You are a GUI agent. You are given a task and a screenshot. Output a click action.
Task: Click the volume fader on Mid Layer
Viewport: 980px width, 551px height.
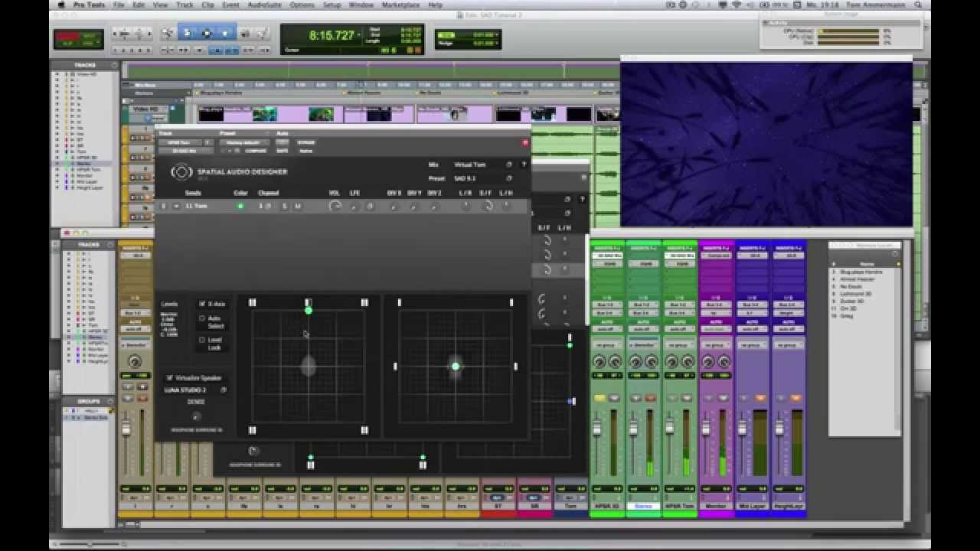[742, 427]
